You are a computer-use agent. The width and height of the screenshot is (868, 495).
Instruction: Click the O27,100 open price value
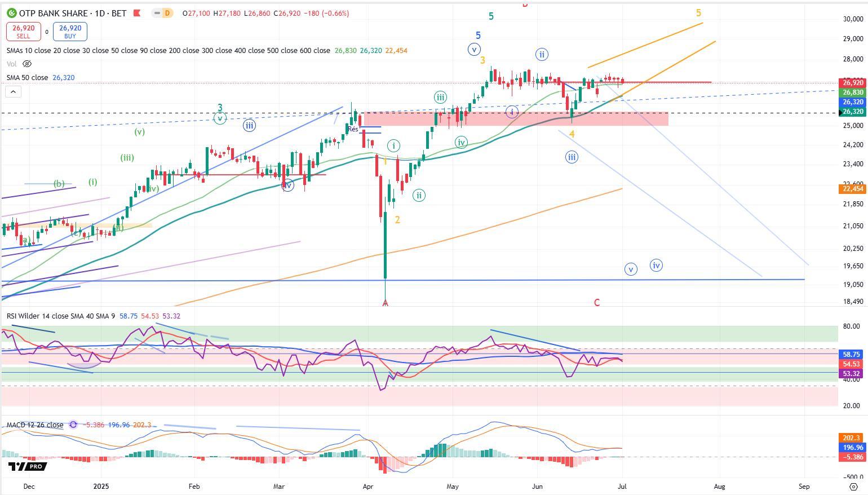pyautogui.click(x=196, y=13)
